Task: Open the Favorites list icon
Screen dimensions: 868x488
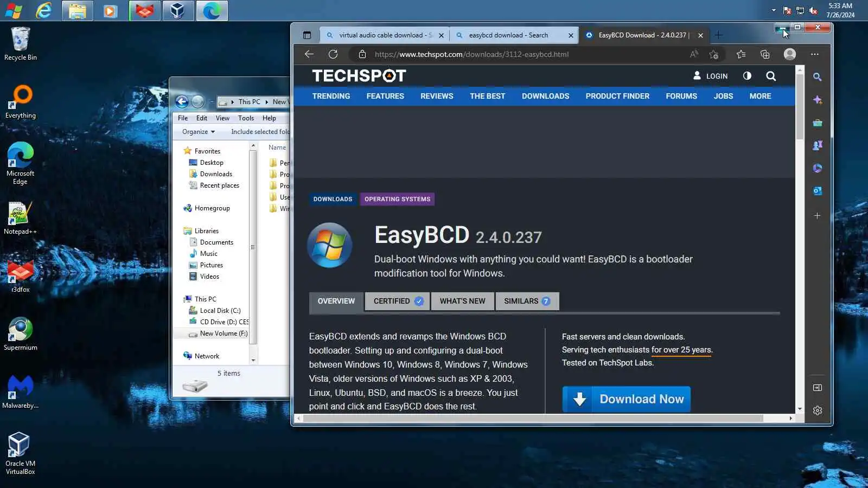Action: pos(741,54)
